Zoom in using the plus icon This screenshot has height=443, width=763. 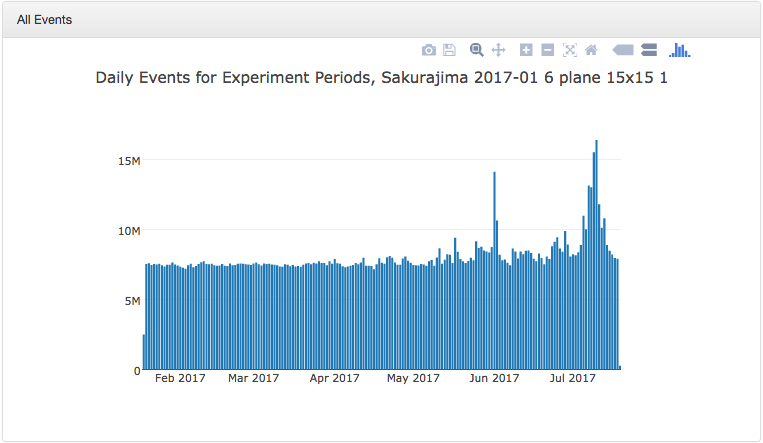pos(526,50)
